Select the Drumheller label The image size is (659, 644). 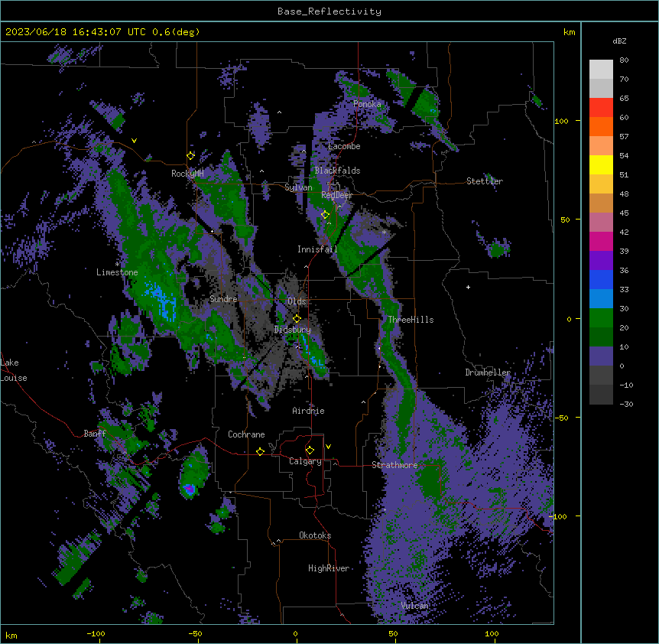(x=488, y=372)
